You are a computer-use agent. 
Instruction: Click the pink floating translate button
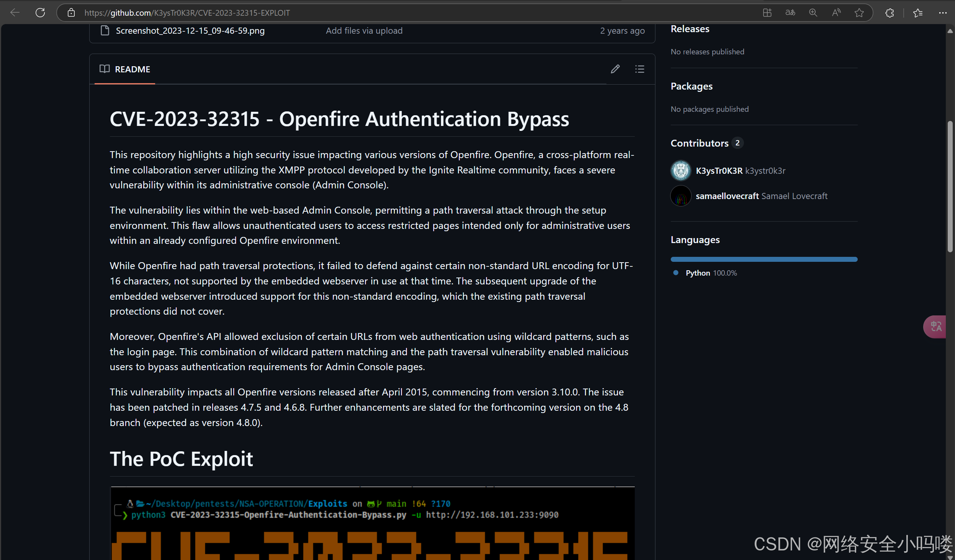pyautogui.click(x=936, y=327)
